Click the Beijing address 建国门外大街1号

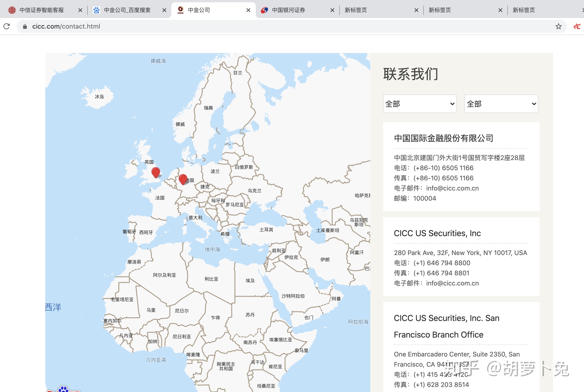pyautogui.click(x=459, y=158)
